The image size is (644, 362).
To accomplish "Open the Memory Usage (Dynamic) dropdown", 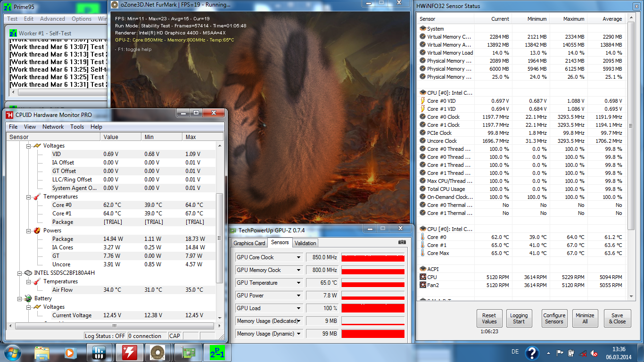I will pos(298,334).
